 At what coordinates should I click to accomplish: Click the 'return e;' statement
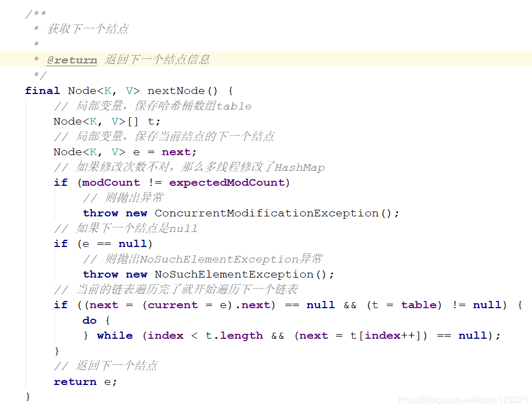(85, 382)
